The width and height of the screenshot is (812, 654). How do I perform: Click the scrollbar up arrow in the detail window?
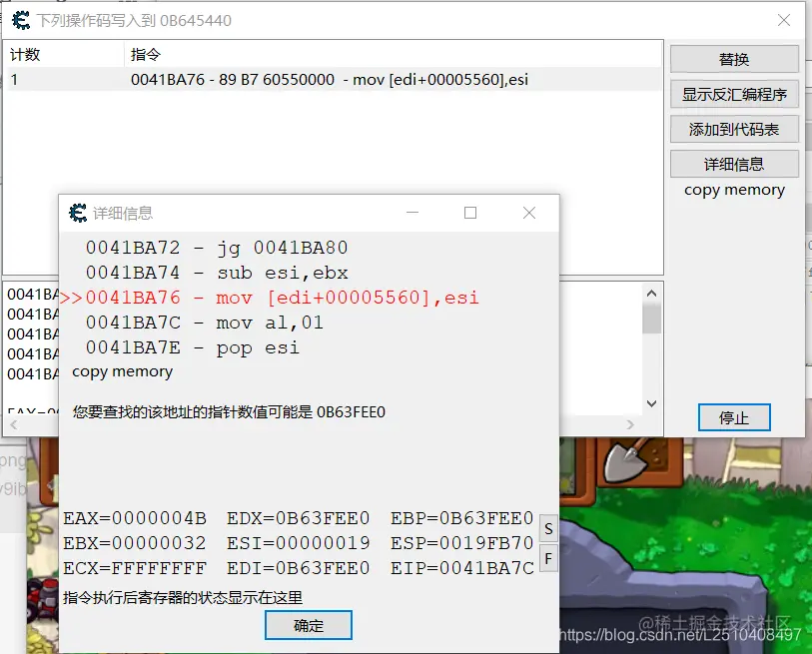[x=651, y=292]
